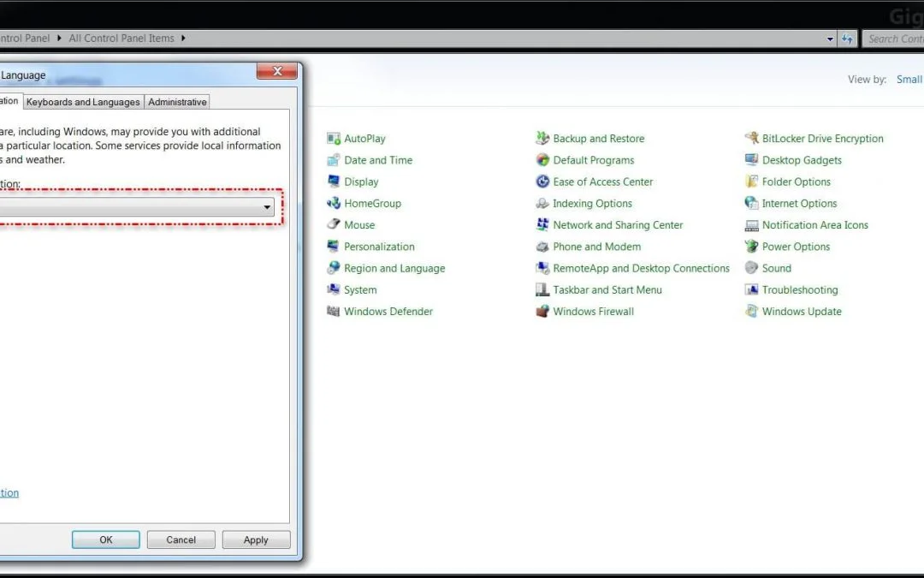Screen dimensions: 924x578
Task: Open the Windows Update link
Action: point(802,312)
